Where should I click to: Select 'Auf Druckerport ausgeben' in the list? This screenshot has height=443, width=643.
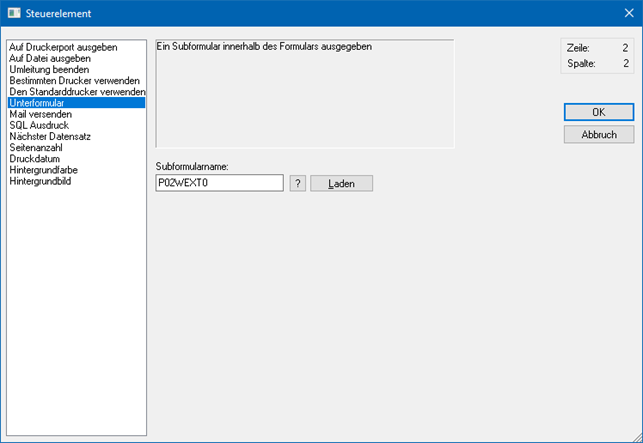click(x=62, y=47)
